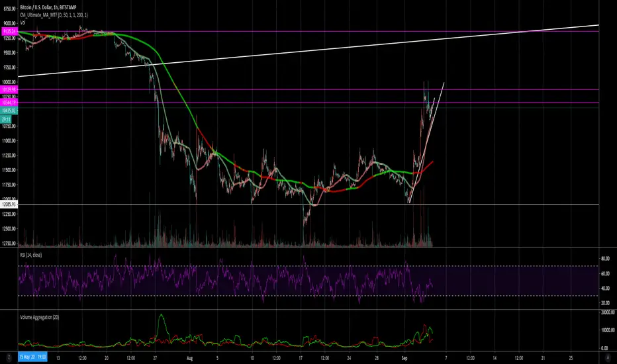Select the Vol indicator label
The height and width of the screenshot is (364, 617).
(x=23, y=23)
